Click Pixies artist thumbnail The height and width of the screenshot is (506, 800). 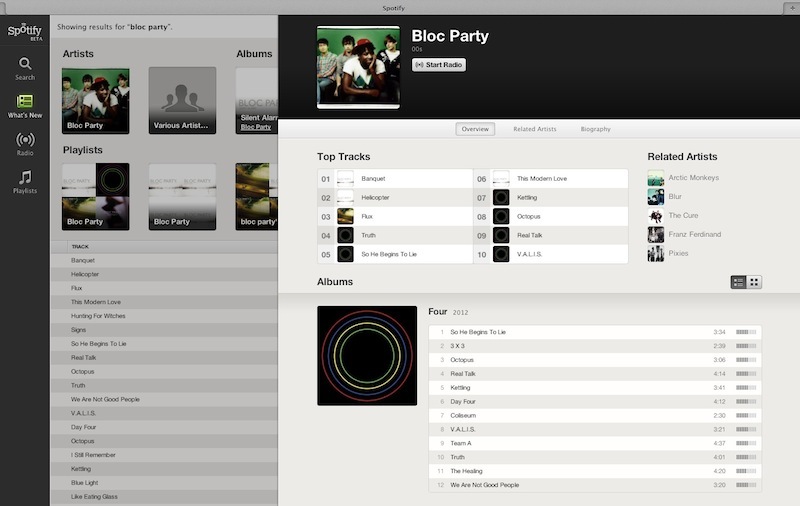(656, 254)
